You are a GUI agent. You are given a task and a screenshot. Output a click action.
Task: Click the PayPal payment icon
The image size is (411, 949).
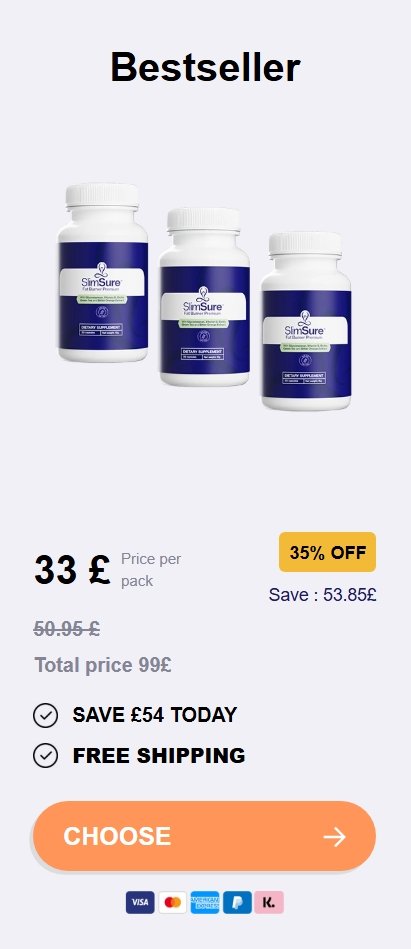pos(237,902)
